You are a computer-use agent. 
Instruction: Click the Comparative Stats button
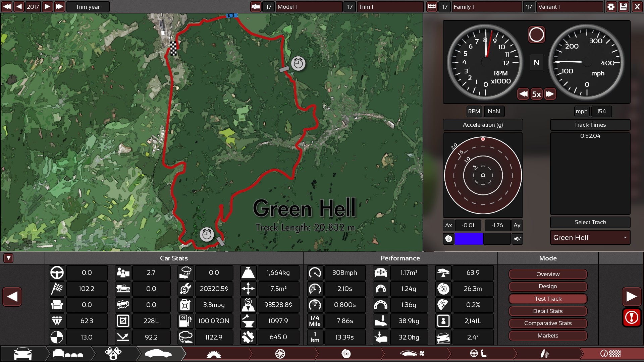pyautogui.click(x=548, y=323)
